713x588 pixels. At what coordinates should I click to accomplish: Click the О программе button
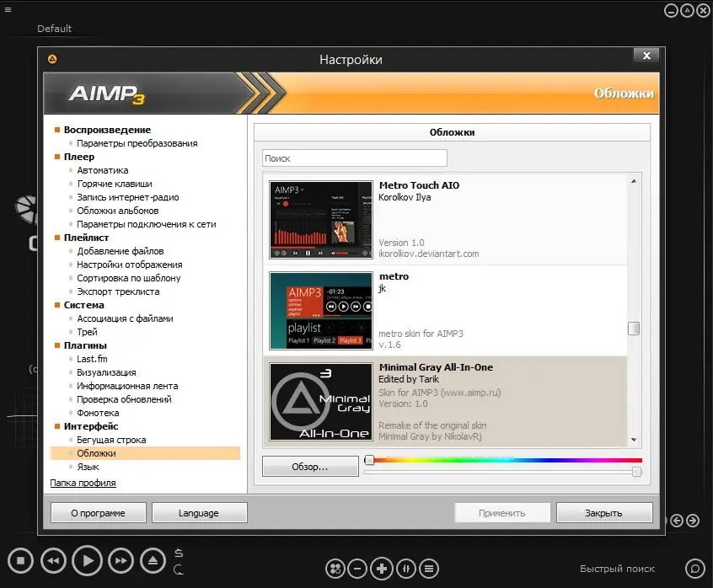pos(99,513)
